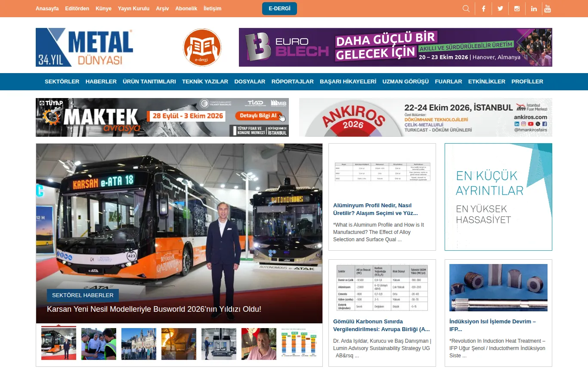Click the Abonelik top link
The width and height of the screenshot is (588, 387).
tap(186, 9)
